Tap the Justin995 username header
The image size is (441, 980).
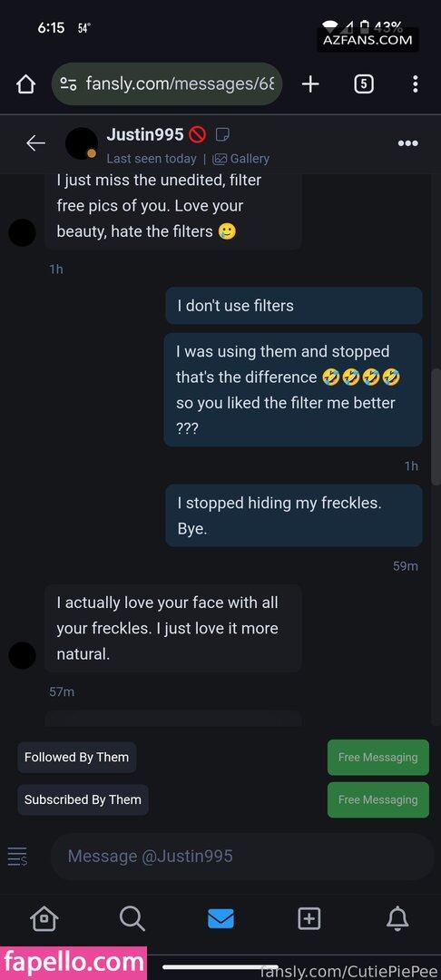pyautogui.click(x=145, y=134)
